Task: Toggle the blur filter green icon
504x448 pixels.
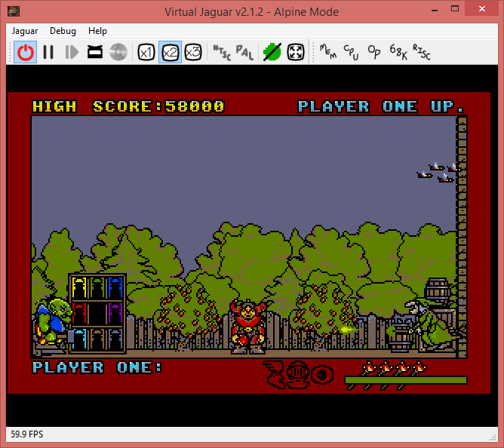Action: click(272, 52)
